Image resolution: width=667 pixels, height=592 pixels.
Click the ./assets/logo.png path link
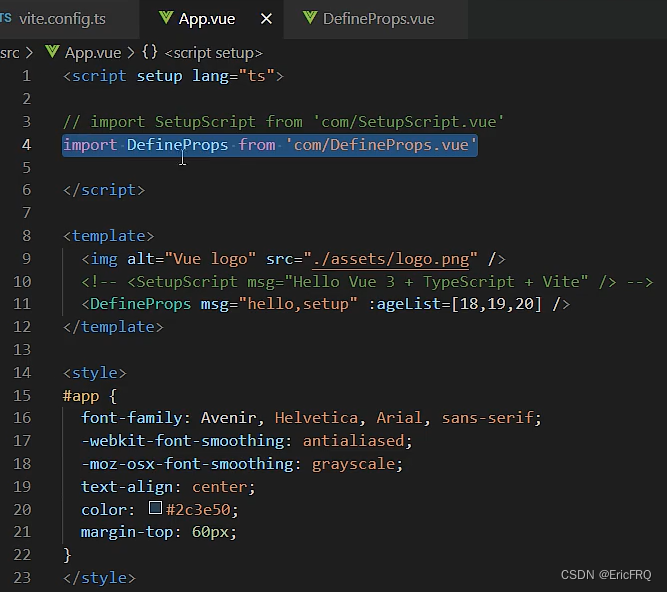(x=391, y=259)
